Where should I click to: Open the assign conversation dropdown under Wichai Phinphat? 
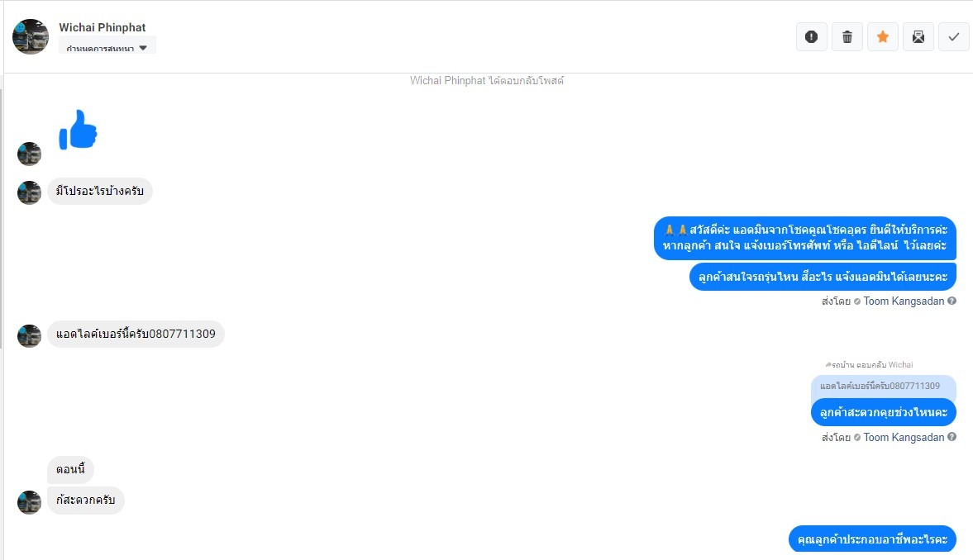107,46
